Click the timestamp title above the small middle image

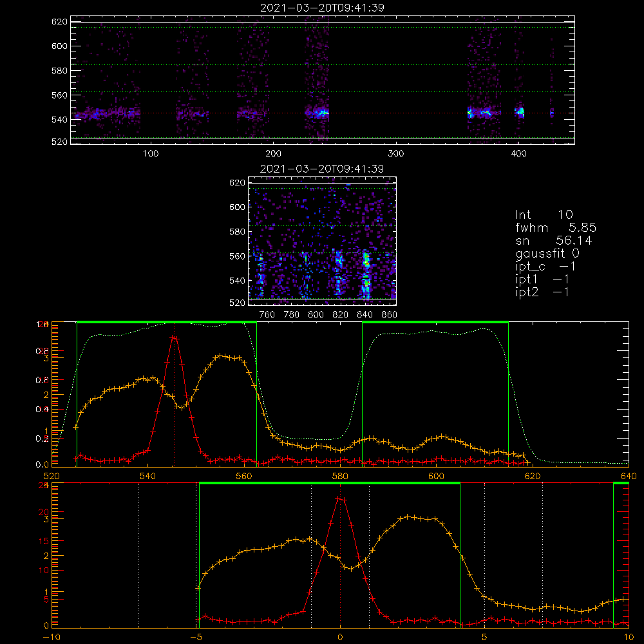point(322,169)
